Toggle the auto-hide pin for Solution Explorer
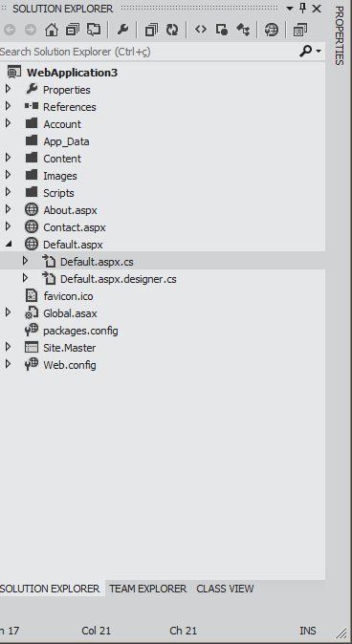 (303, 9)
